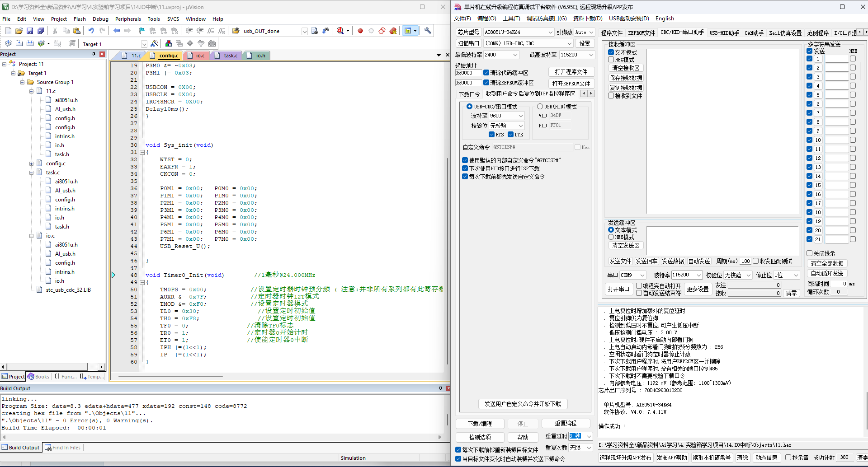This screenshot has width=868, height=467.
Task: Close the Project panel with its red X
Action: [102, 54]
